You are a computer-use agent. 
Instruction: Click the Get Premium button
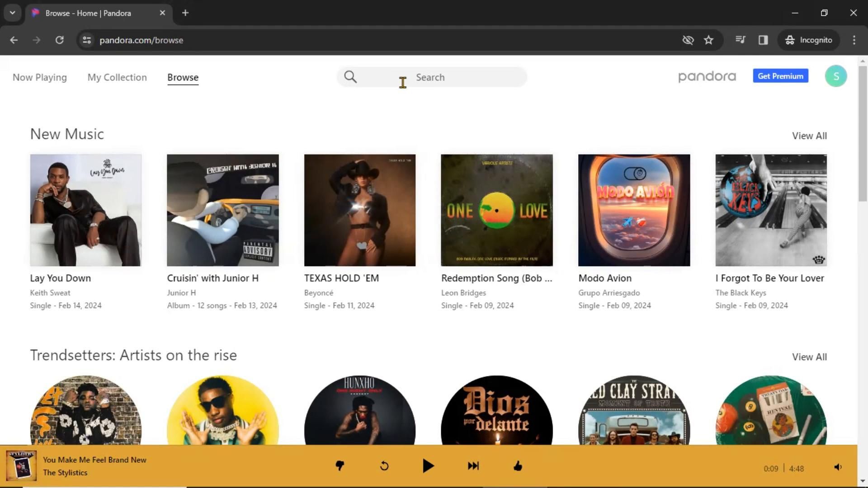tap(780, 76)
